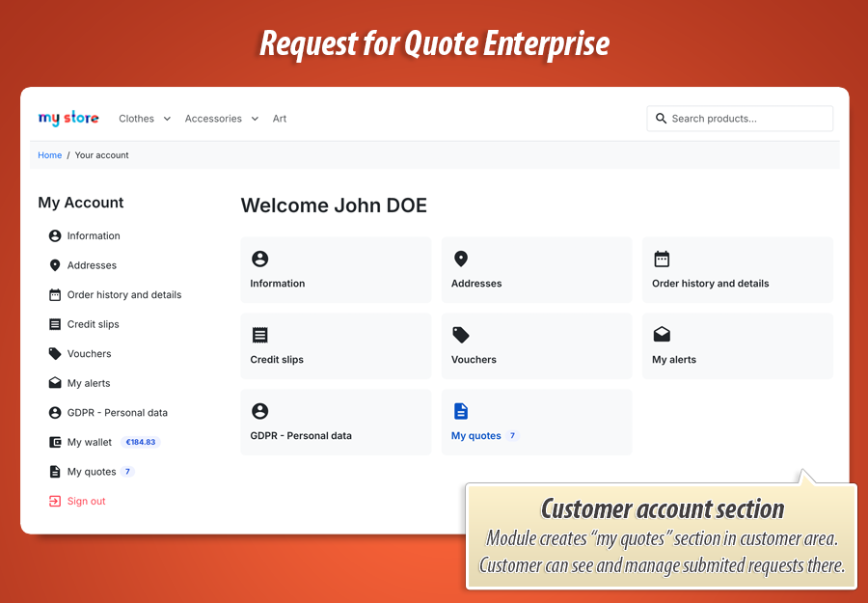The image size is (868, 603).
Task: Click the €184.83 wallet balance badge
Action: tap(141, 442)
